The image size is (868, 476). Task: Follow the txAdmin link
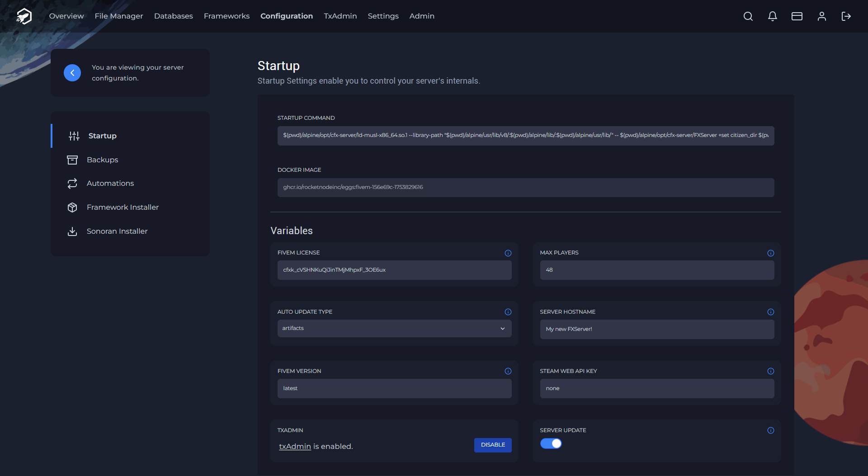(x=295, y=447)
